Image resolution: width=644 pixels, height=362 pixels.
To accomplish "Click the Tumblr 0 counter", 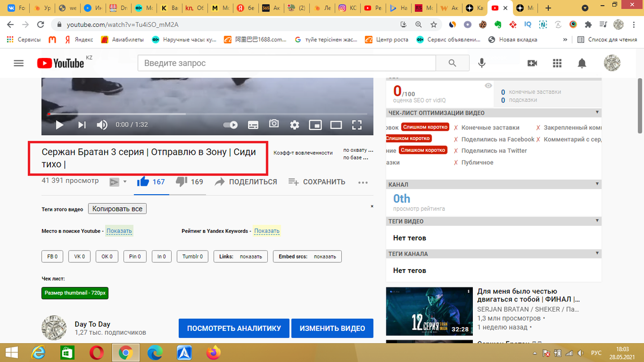I will tap(192, 257).
